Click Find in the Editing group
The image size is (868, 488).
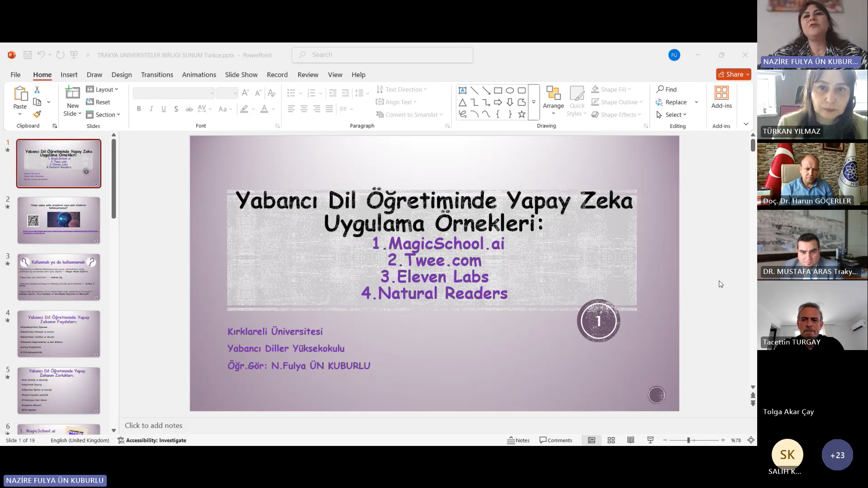click(x=667, y=90)
